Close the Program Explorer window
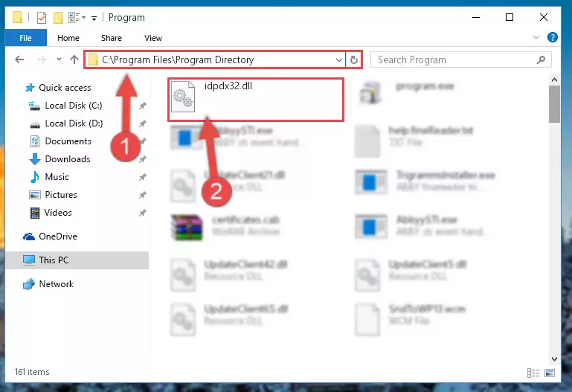This screenshot has height=392, width=572. tap(544, 18)
